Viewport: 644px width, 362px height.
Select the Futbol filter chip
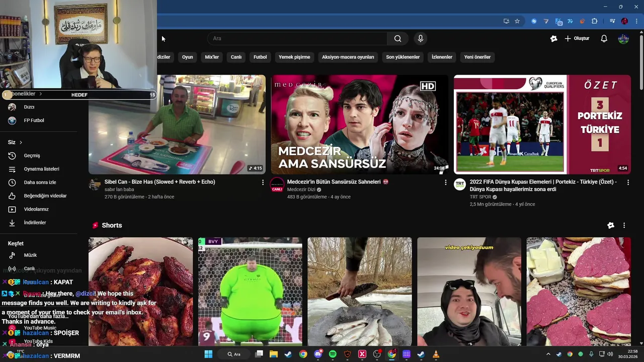pos(260,57)
